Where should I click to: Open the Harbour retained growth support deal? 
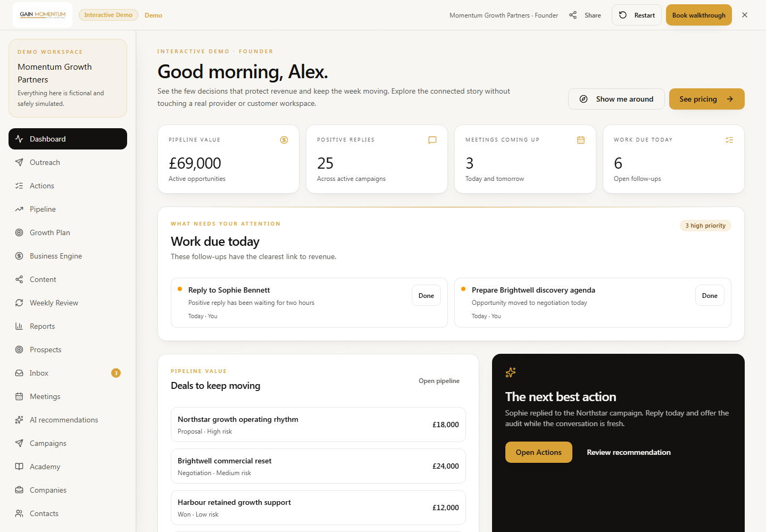[318, 508]
